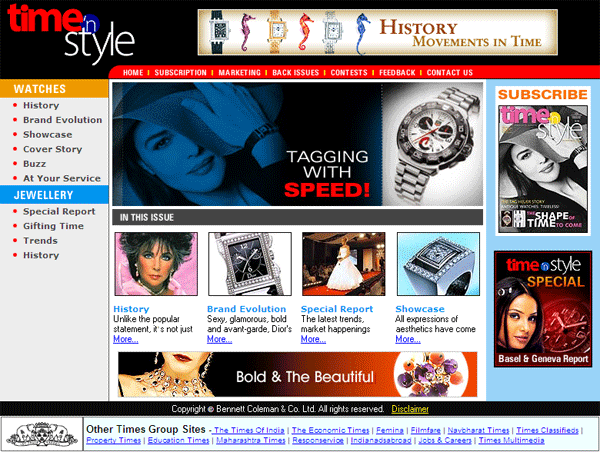Click the Showcase article heading

pyautogui.click(x=420, y=309)
